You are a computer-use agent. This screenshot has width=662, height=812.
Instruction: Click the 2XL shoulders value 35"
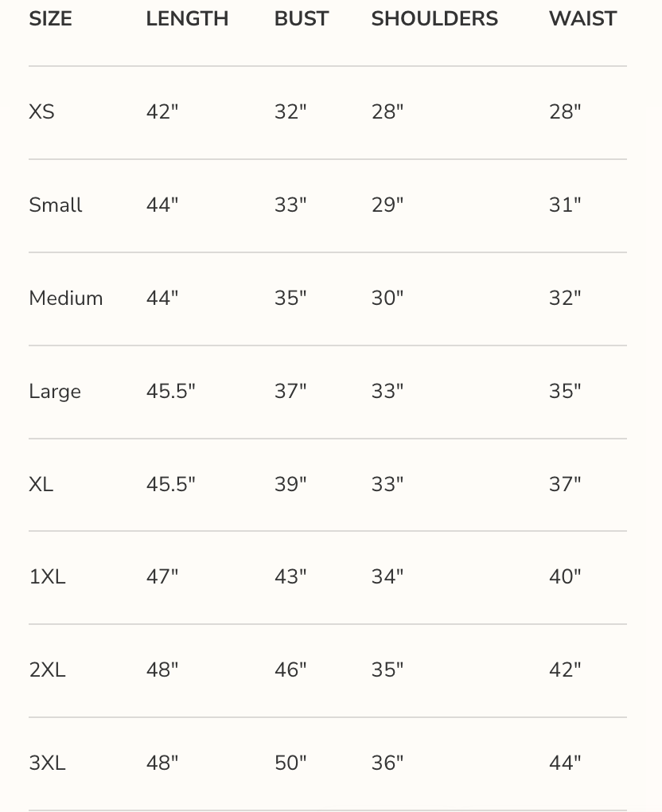pos(387,670)
